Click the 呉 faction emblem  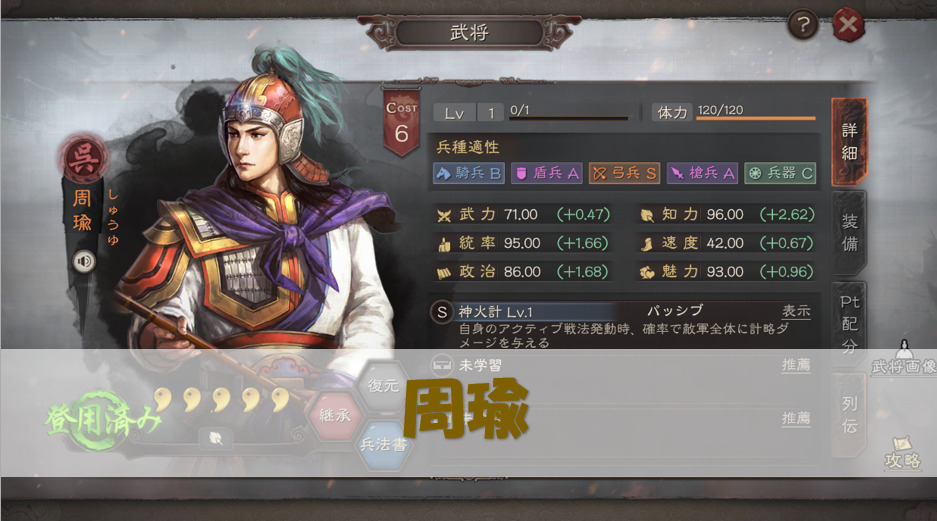[x=84, y=158]
